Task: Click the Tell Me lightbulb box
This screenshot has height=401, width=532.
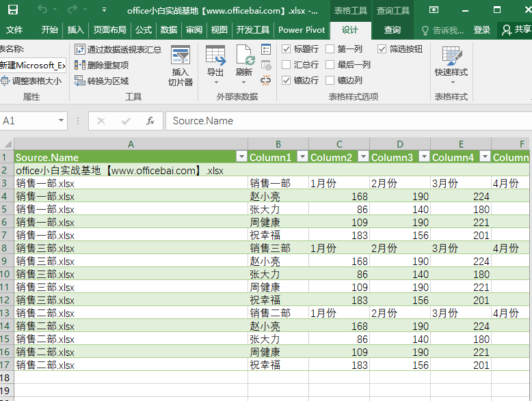Action: coord(442,31)
